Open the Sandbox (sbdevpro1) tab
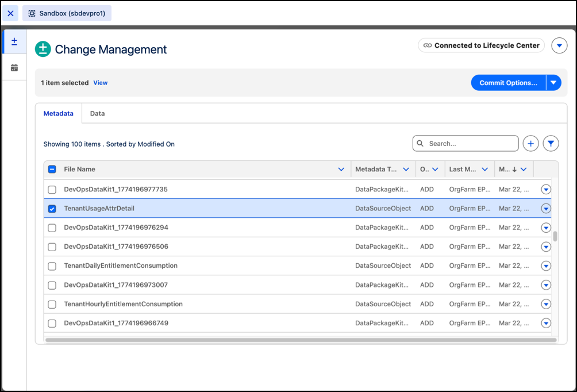Viewport: 577px width, 392px height. pos(67,13)
